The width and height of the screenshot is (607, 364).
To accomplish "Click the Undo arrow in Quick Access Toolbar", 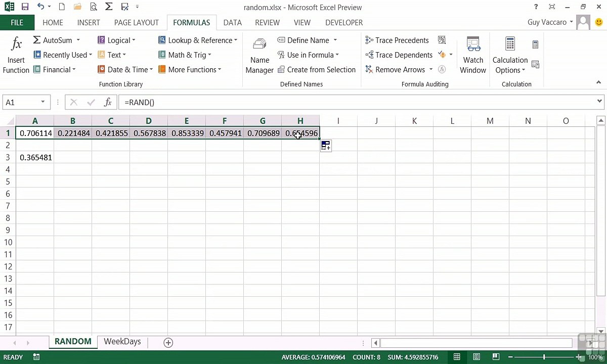I will [x=40, y=7].
